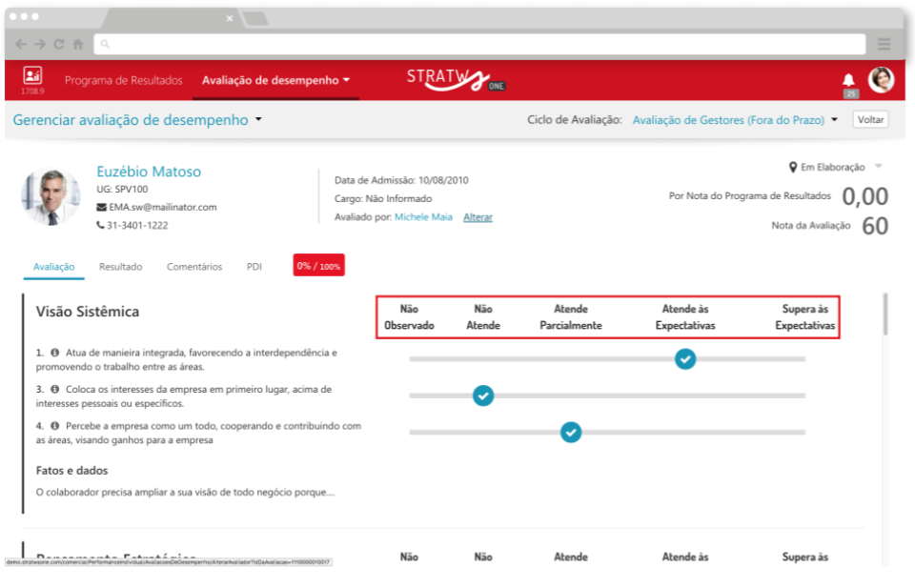This screenshot has width=915, height=588.
Task: Click the profile card icon in red header
Action: [x=32, y=75]
